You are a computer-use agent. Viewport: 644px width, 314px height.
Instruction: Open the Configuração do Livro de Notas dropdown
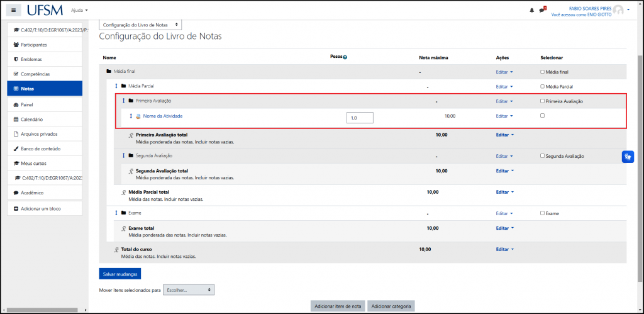pos(140,25)
